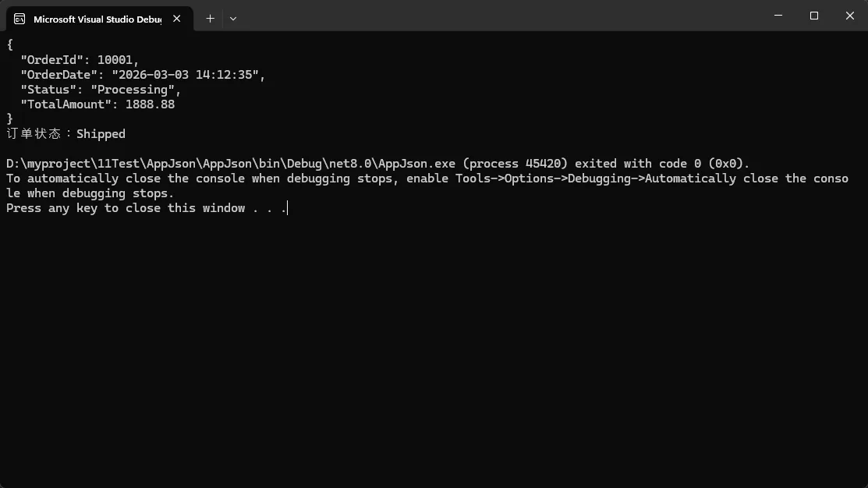Expand the new tab profile dropdown chevron
Viewport: 868px width, 488px height.
[x=233, y=19]
